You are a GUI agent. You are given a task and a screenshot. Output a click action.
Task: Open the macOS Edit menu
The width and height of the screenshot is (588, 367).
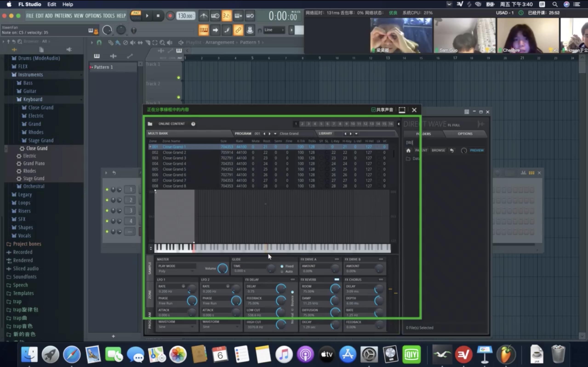[x=51, y=4]
